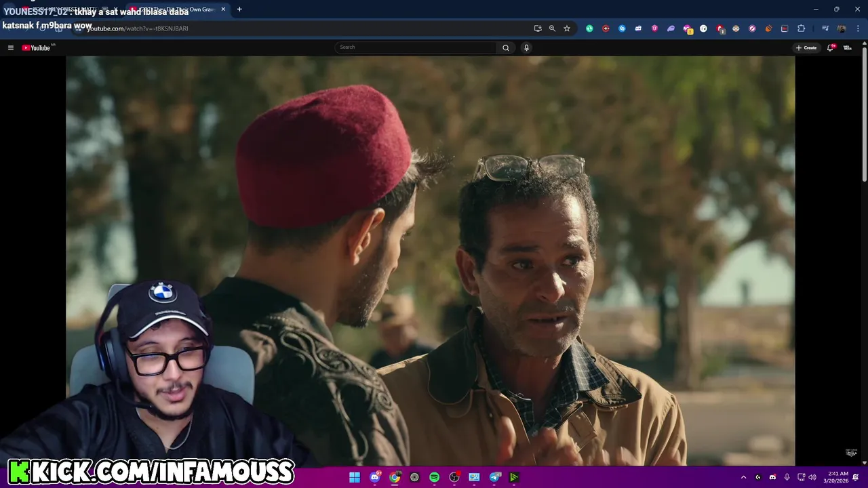Open the orange paw extension
Screen dimensions: 868x488
[x=768, y=28]
